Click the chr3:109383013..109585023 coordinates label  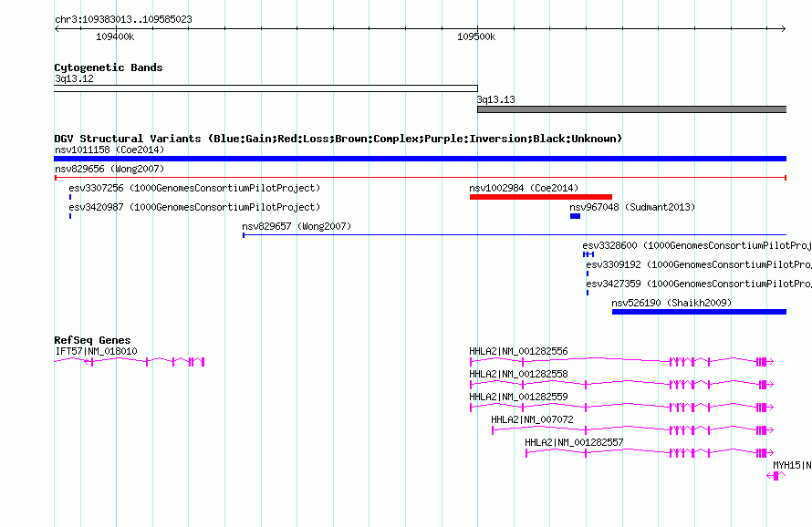[123, 19]
